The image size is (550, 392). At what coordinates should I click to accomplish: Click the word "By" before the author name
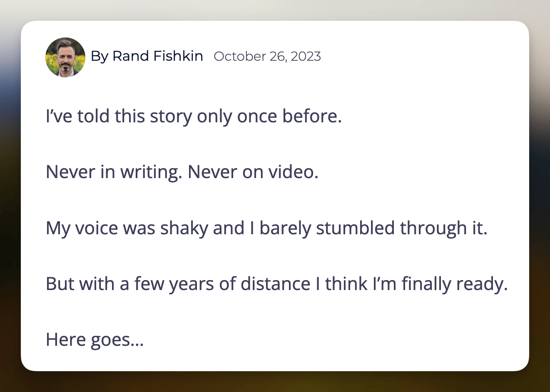point(100,57)
